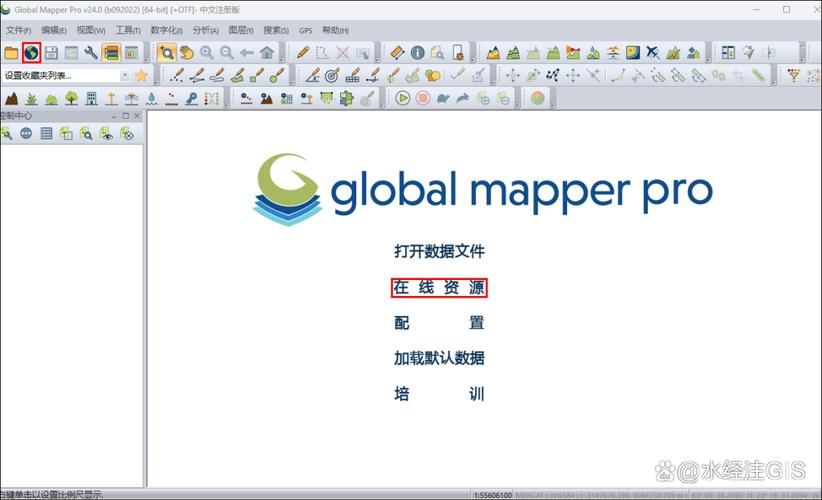Select the create point features pencil icon
This screenshot has width=822, height=500.
click(x=177, y=75)
